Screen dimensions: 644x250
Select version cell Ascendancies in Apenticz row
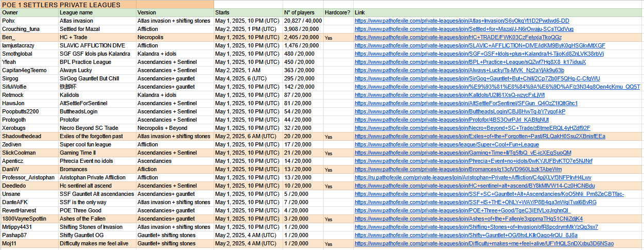[x=175, y=161]
